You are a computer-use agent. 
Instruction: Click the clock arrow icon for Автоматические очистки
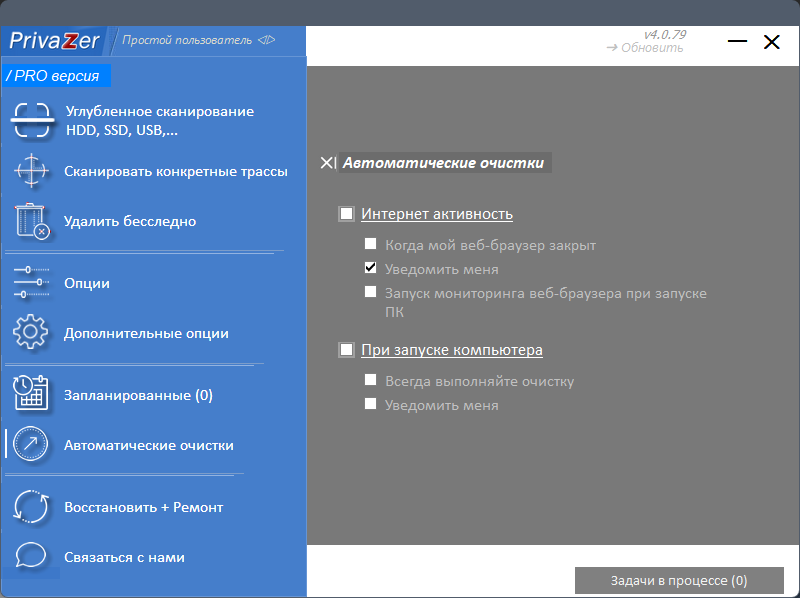(x=30, y=444)
